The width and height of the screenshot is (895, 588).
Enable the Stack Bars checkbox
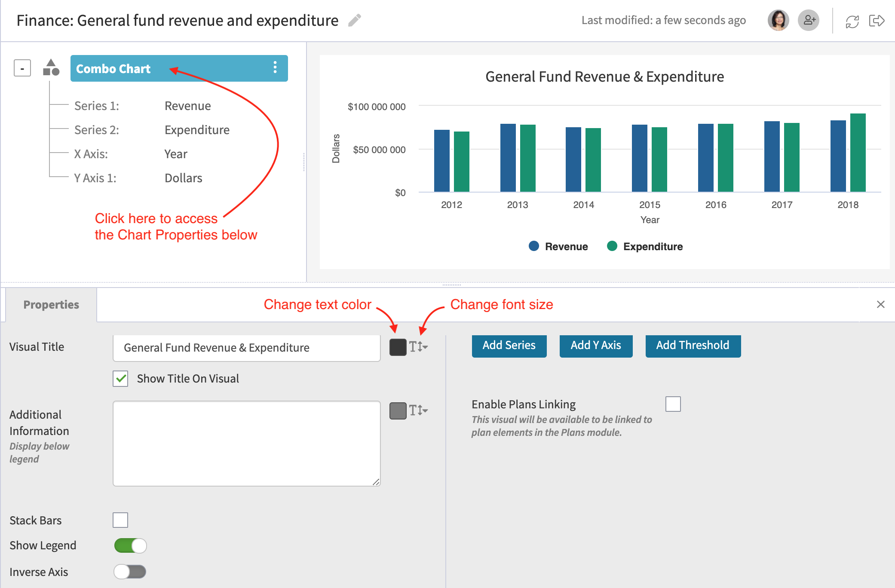(x=120, y=520)
